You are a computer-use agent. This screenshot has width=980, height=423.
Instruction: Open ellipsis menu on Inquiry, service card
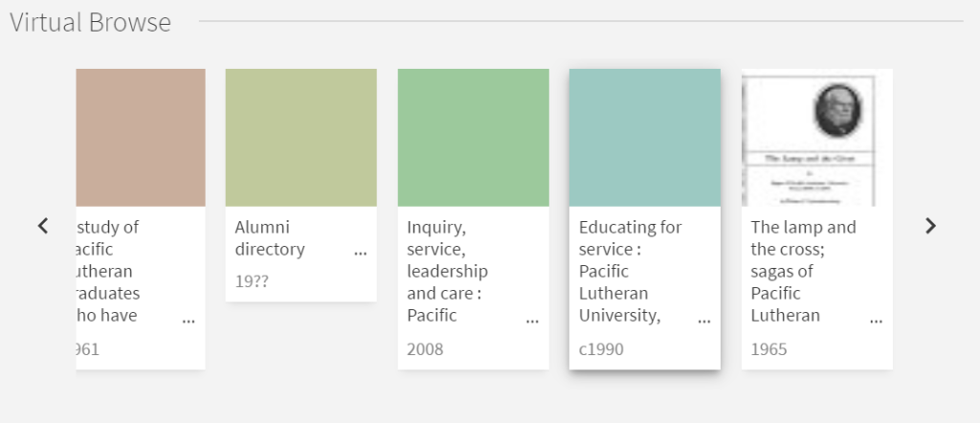pyautogui.click(x=532, y=321)
